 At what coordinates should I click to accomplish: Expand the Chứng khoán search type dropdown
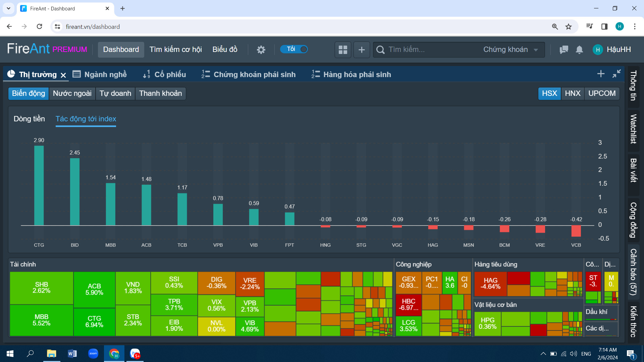click(x=511, y=50)
